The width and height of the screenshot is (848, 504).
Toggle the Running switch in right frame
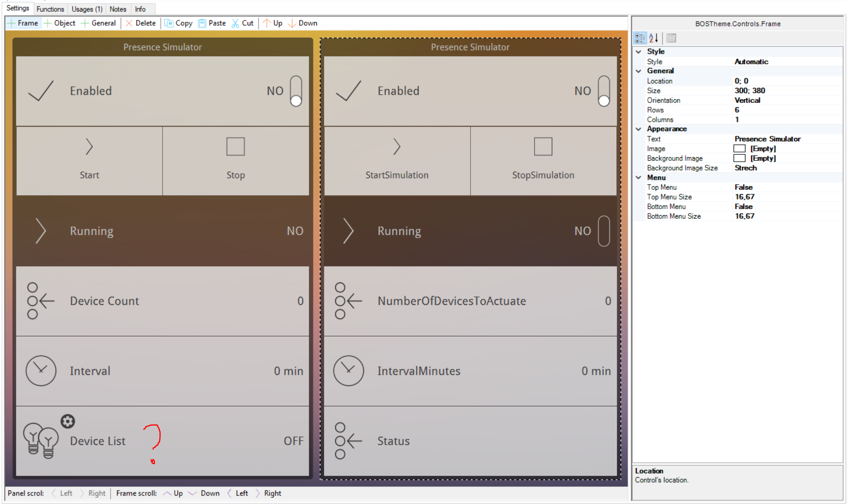point(603,231)
